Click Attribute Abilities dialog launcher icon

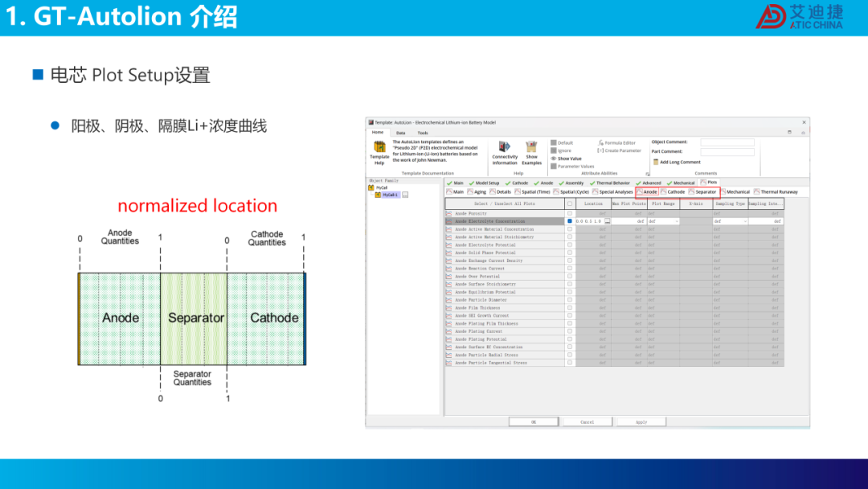pyautogui.click(x=647, y=174)
